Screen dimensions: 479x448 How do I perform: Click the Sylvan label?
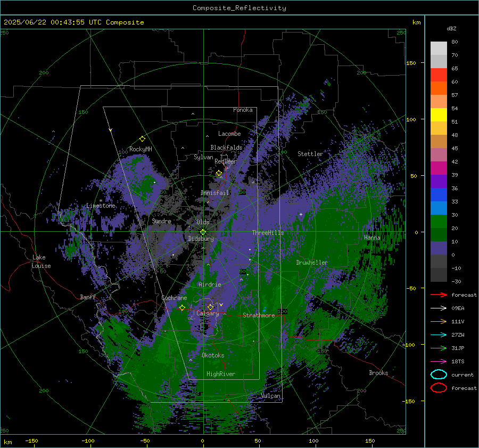[203, 157]
